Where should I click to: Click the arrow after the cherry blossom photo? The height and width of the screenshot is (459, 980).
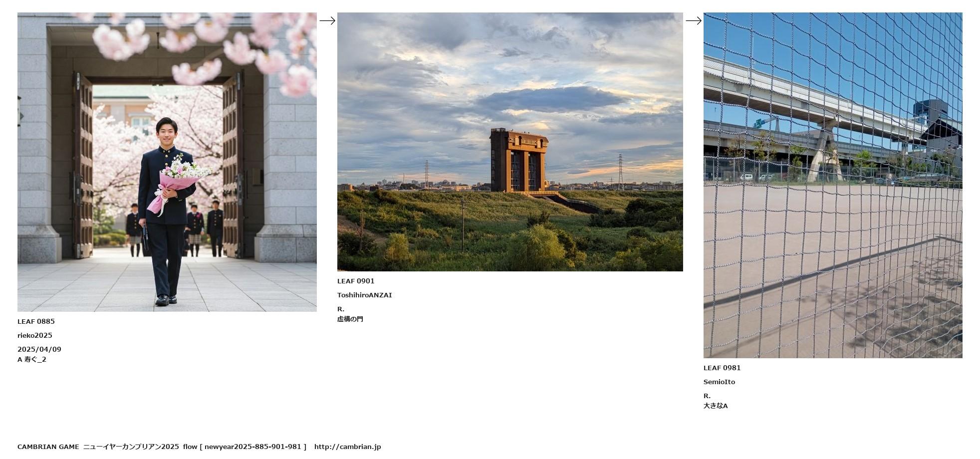pos(327,20)
